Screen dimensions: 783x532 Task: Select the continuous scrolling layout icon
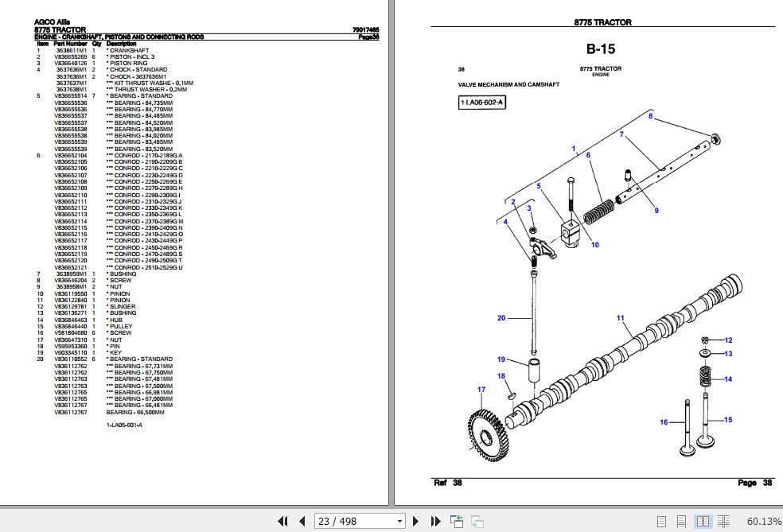(x=682, y=521)
